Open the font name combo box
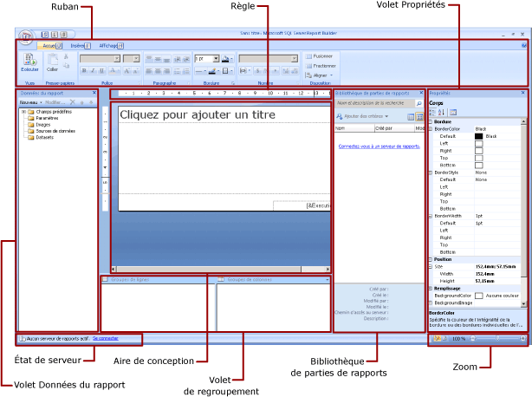532x397 pixels. 101,59
